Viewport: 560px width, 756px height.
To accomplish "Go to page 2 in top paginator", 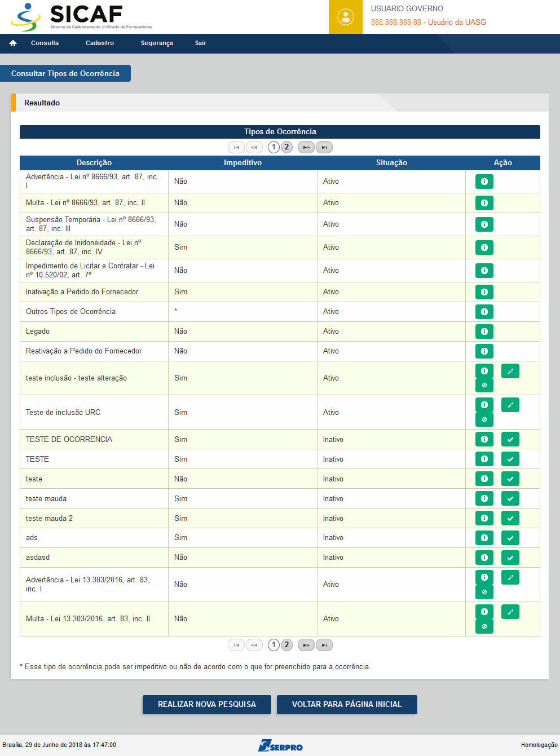I will [x=286, y=147].
